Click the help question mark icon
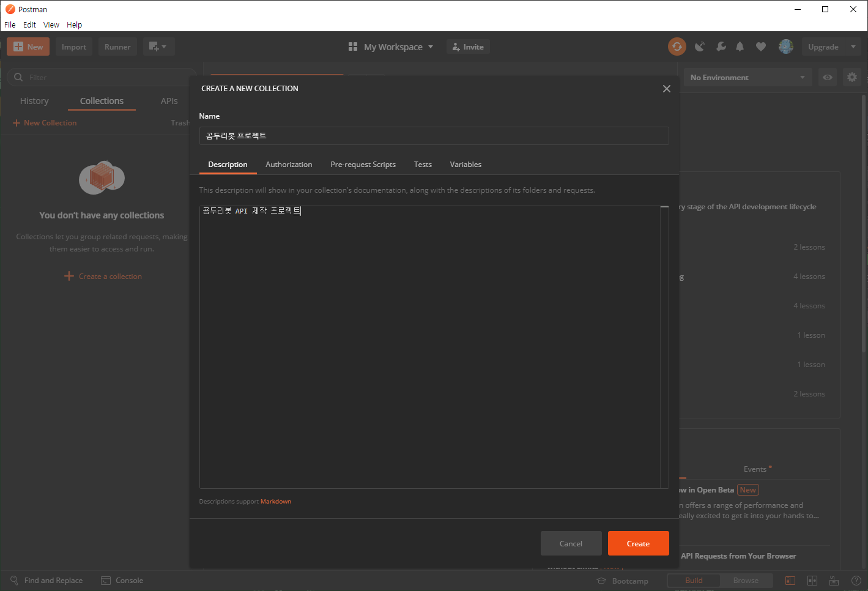This screenshot has width=868, height=591. coord(856,581)
